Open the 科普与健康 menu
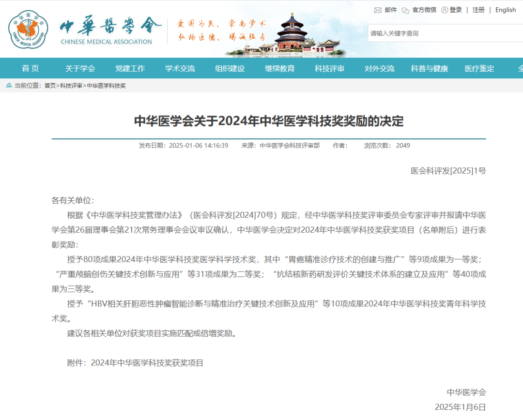The image size is (523, 420). click(429, 68)
